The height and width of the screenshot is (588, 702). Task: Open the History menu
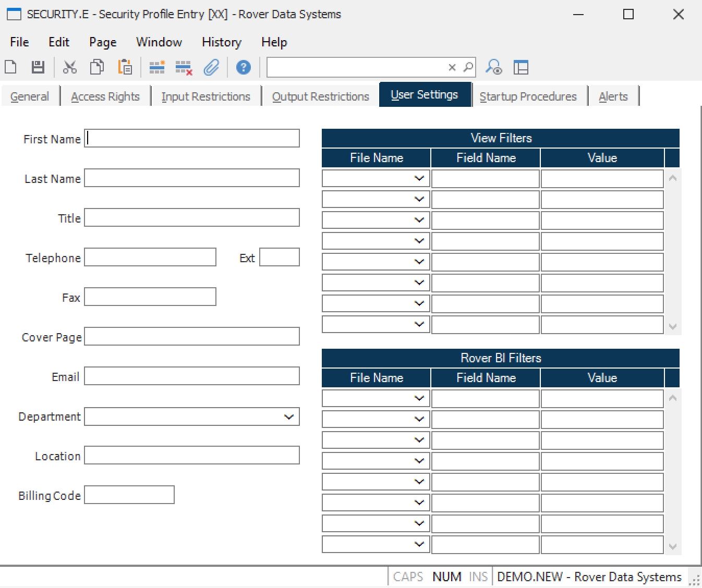[221, 42]
